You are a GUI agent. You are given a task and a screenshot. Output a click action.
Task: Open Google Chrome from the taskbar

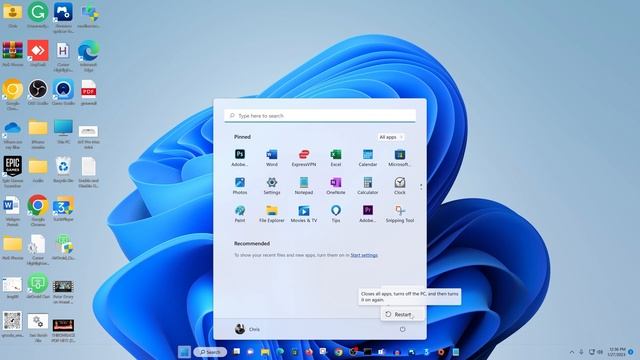[338, 352]
